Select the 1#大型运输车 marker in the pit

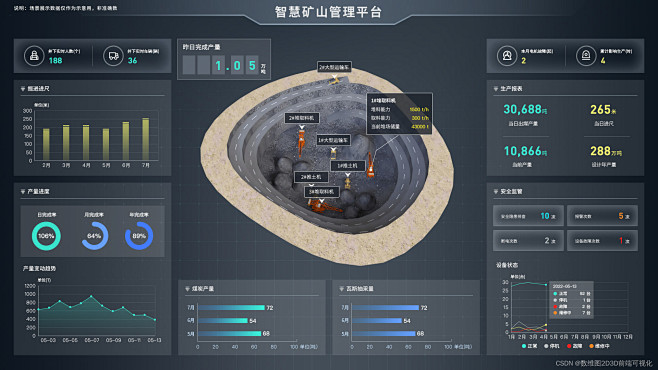(333, 140)
